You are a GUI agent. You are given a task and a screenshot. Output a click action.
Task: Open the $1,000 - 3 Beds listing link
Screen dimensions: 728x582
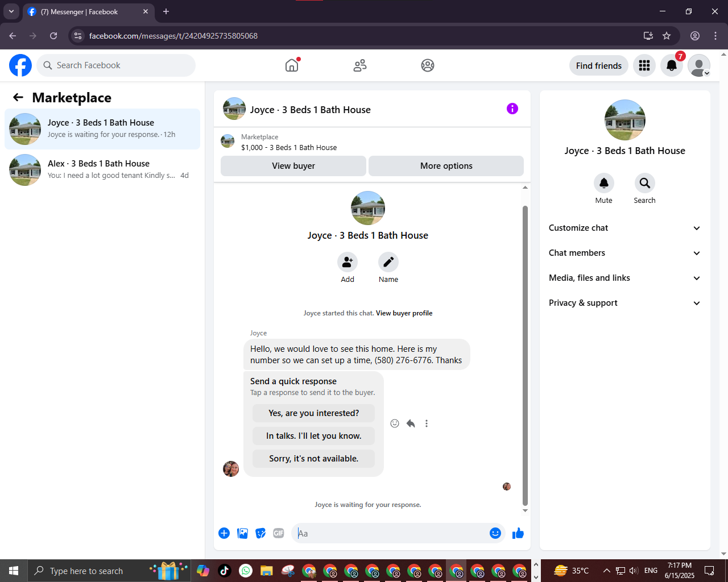point(289,147)
